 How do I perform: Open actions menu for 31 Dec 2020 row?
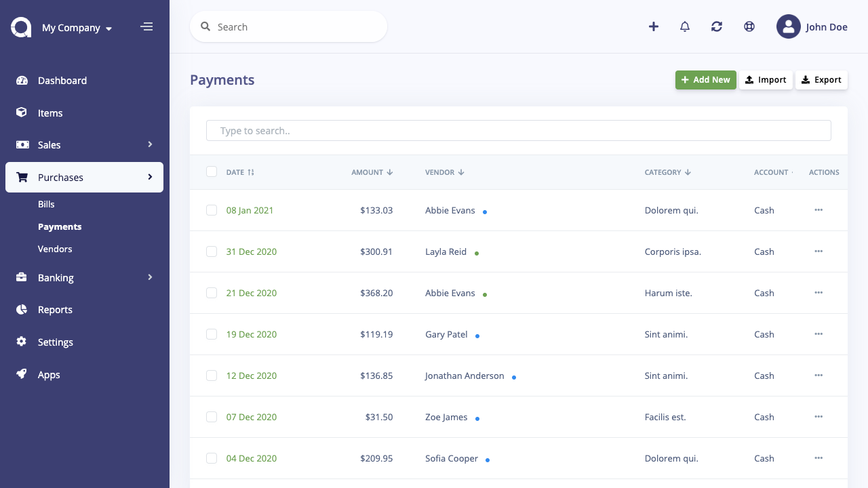click(x=818, y=251)
